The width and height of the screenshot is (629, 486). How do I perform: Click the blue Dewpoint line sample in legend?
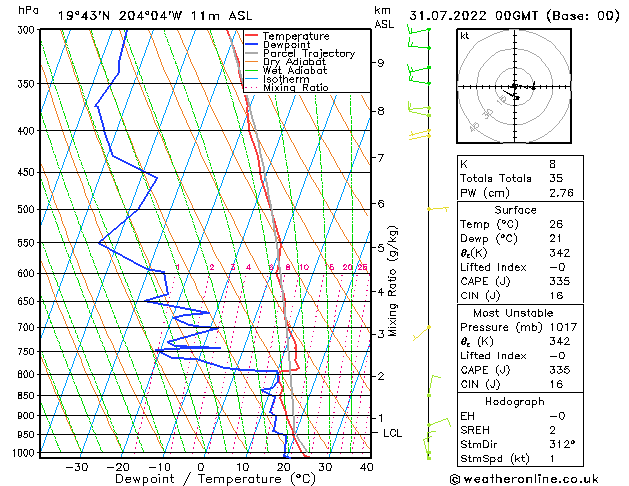click(252, 44)
